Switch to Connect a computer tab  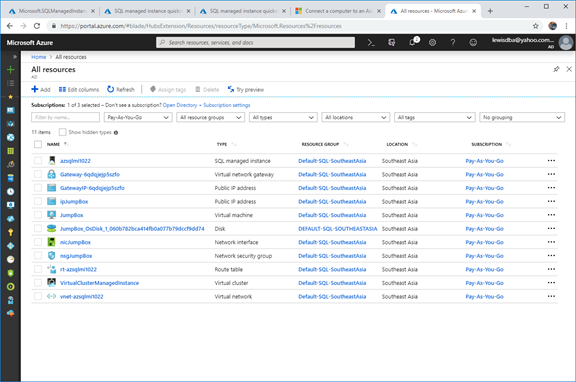point(338,11)
